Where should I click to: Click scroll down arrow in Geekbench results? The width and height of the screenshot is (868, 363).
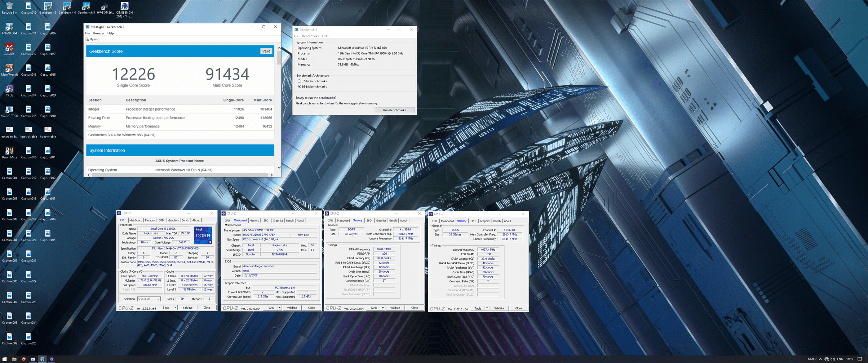tap(279, 167)
